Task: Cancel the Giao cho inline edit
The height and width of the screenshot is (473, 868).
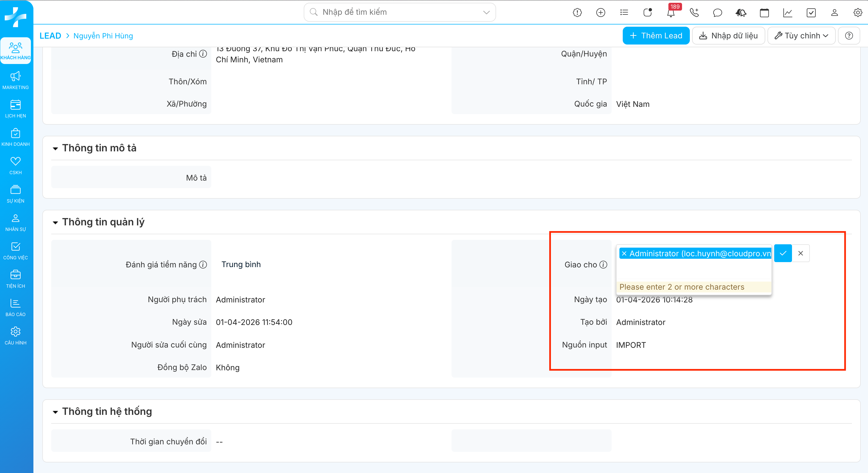Action: pos(801,253)
